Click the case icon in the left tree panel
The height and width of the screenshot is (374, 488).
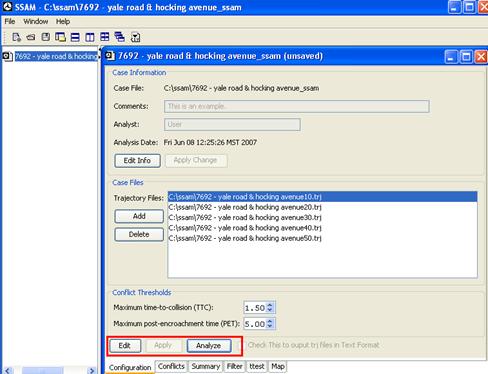(x=7, y=56)
